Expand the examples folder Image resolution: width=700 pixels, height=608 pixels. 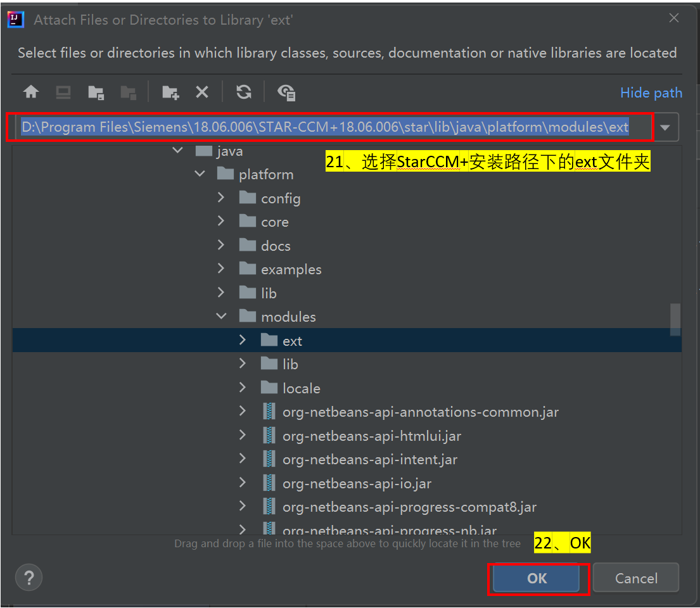coord(221,269)
